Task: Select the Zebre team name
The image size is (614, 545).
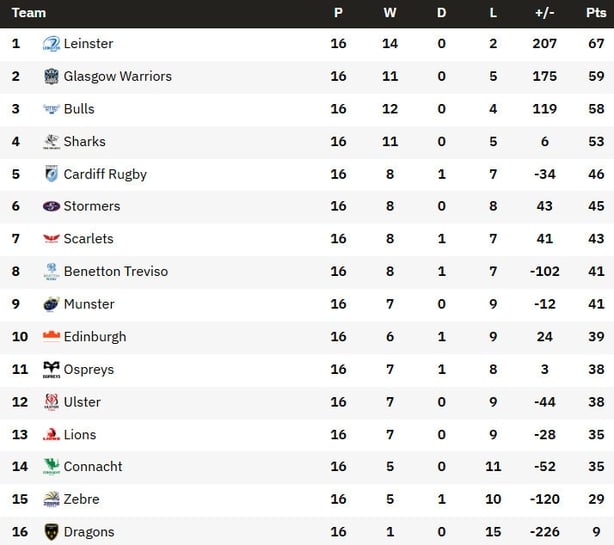Action: 81,499
